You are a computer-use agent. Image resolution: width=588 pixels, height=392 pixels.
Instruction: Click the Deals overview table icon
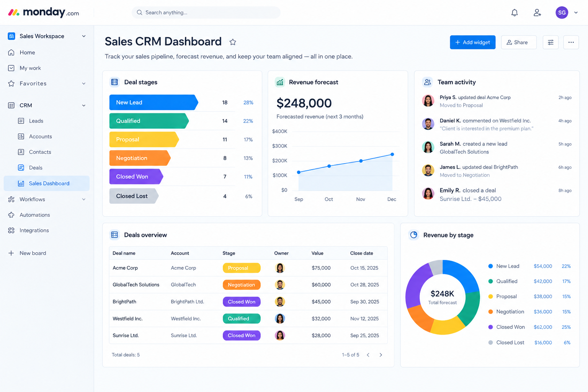pyautogui.click(x=114, y=235)
